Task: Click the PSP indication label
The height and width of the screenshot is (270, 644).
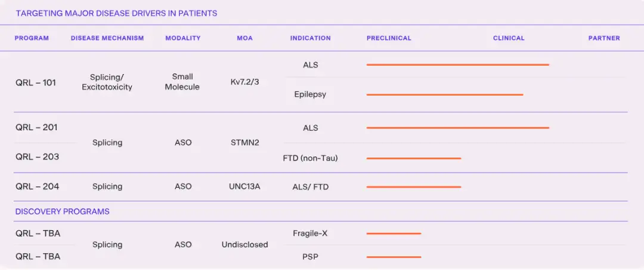Action: pos(310,257)
